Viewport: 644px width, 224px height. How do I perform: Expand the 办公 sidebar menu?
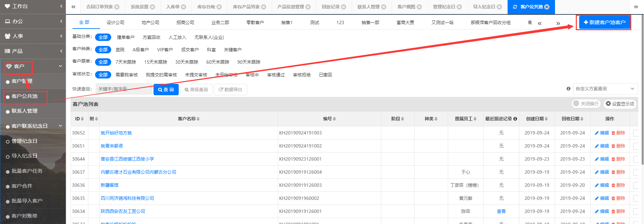33,21
